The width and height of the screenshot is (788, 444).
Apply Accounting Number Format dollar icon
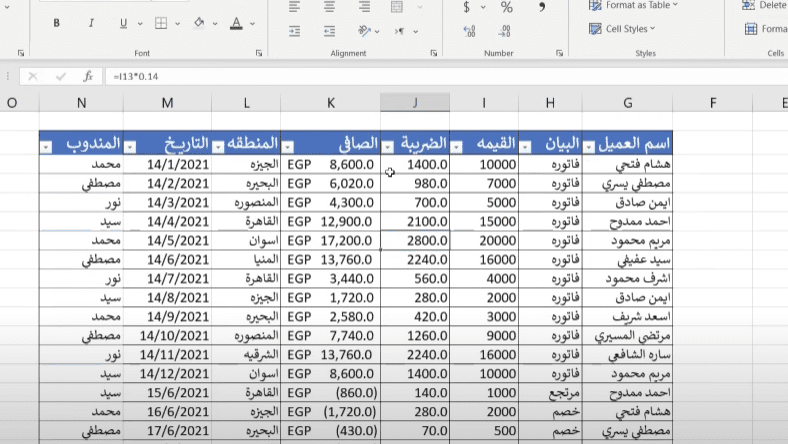tap(467, 7)
